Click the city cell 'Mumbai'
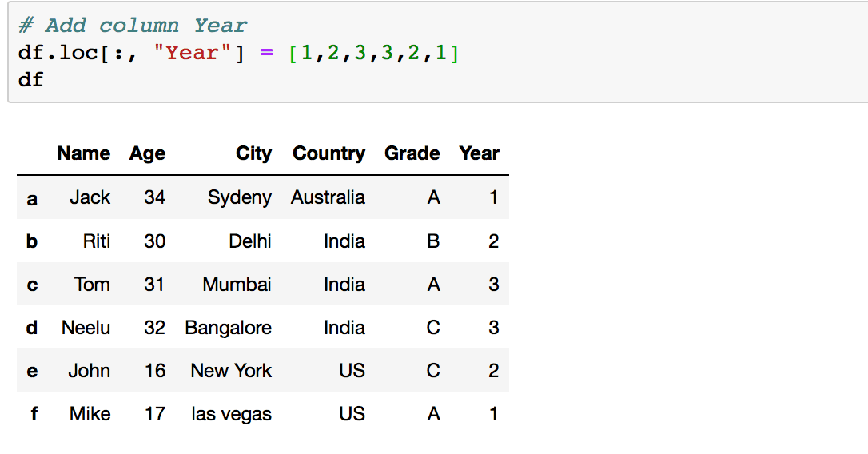 [237, 285]
